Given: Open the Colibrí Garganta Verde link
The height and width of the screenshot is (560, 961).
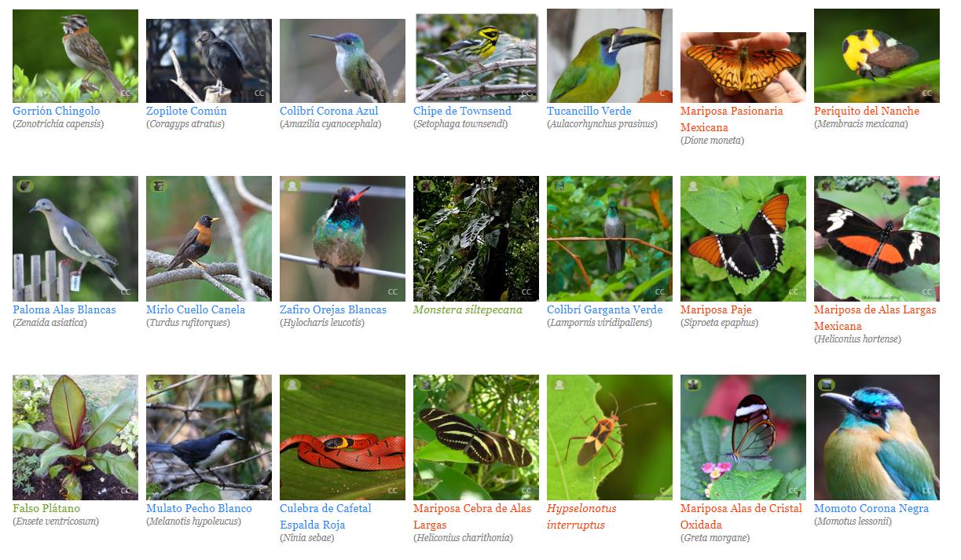Looking at the screenshot, I should 605,309.
